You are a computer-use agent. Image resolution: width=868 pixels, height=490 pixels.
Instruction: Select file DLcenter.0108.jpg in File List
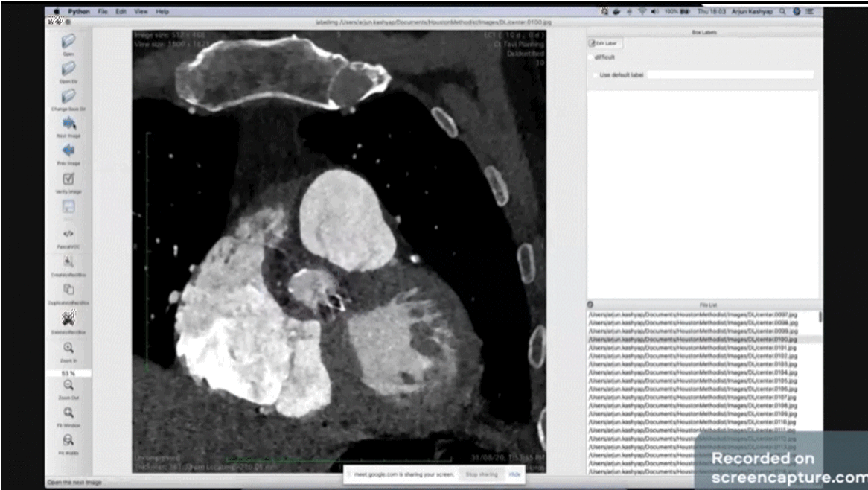[692, 406]
